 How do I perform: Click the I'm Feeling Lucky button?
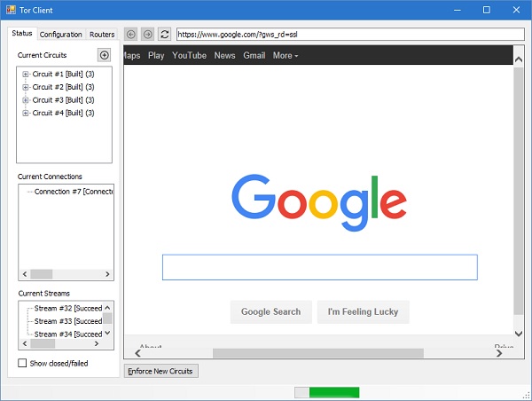tap(363, 311)
